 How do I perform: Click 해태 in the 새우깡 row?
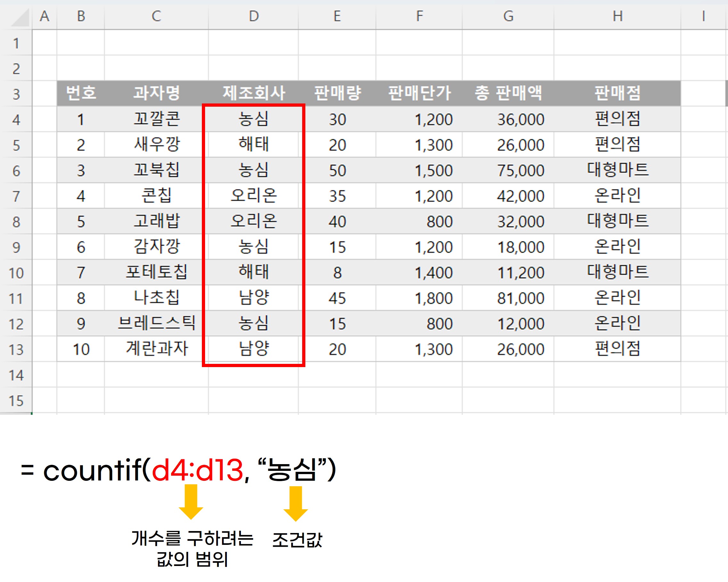coord(253,144)
